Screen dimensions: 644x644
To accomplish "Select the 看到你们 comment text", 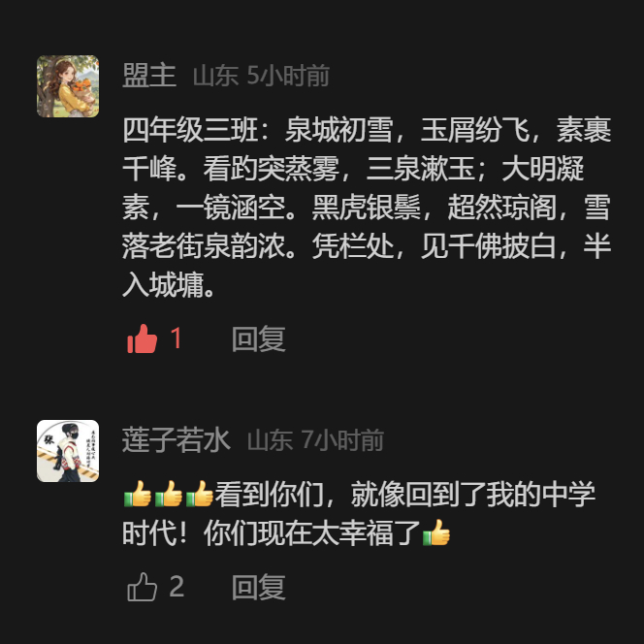I will click(x=359, y=514).
